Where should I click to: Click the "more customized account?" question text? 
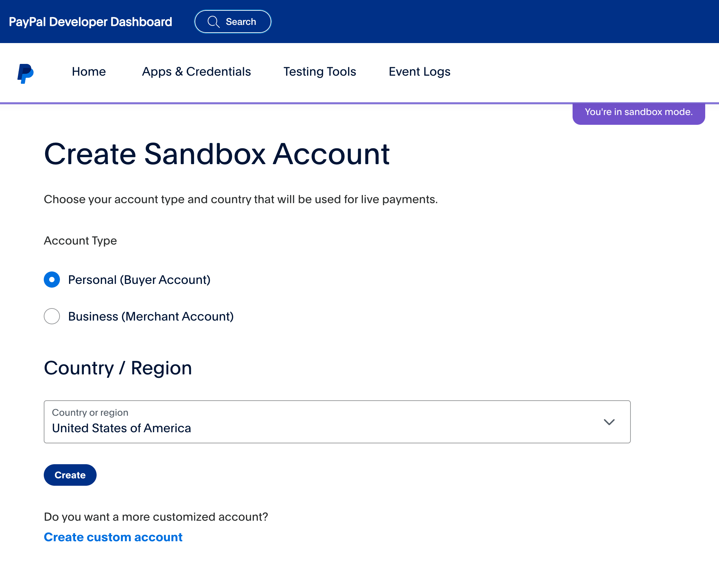coord(156,517)
